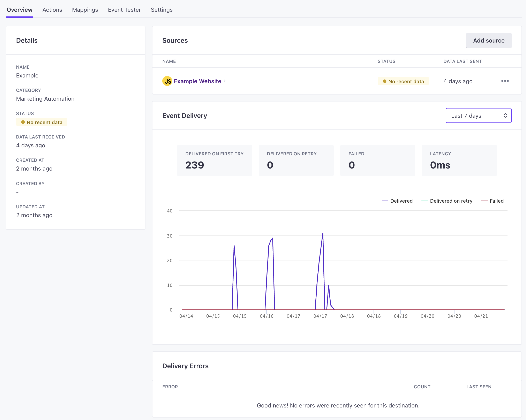Click the Add source button
The image size is (526, 420).
pos(489,40)
